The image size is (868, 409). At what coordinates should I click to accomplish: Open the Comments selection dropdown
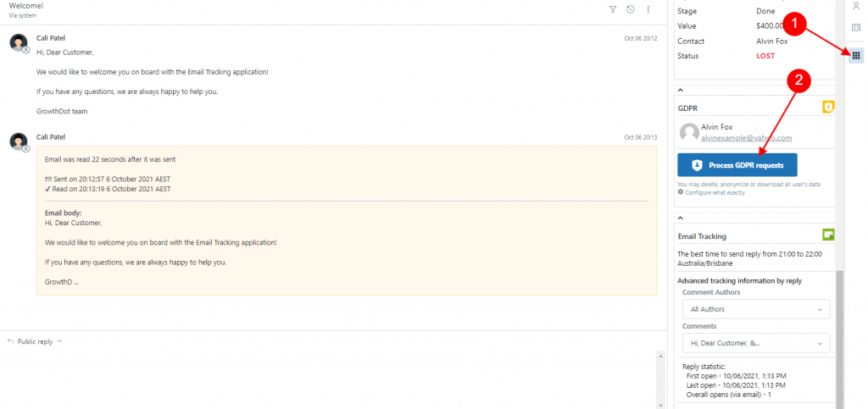click(756, 343)
